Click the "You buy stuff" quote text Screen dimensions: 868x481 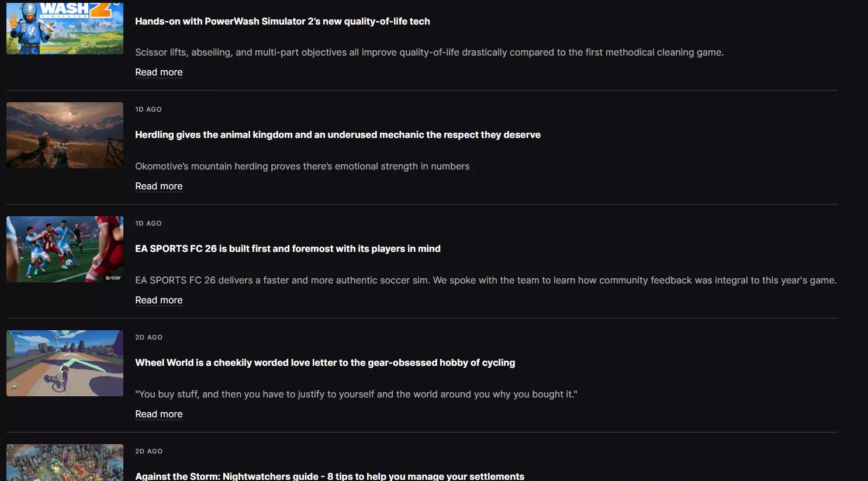(x=356, y=394)
